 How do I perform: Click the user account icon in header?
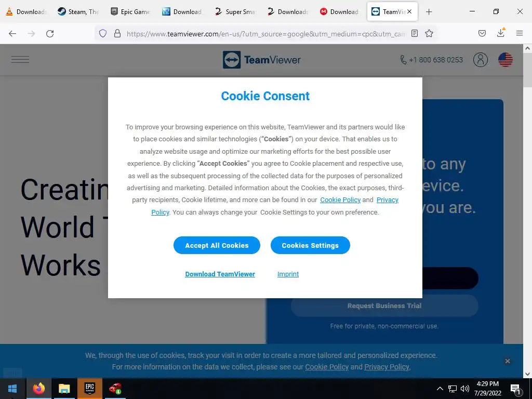481,60
